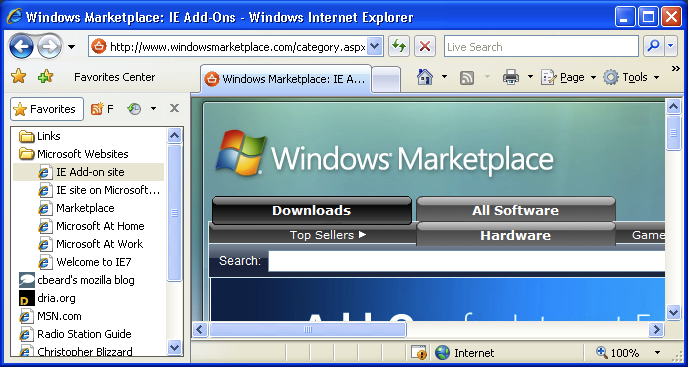689x368 pixels.
Task: Click the Forward arrow navigation button
Action: pos(50,46)
